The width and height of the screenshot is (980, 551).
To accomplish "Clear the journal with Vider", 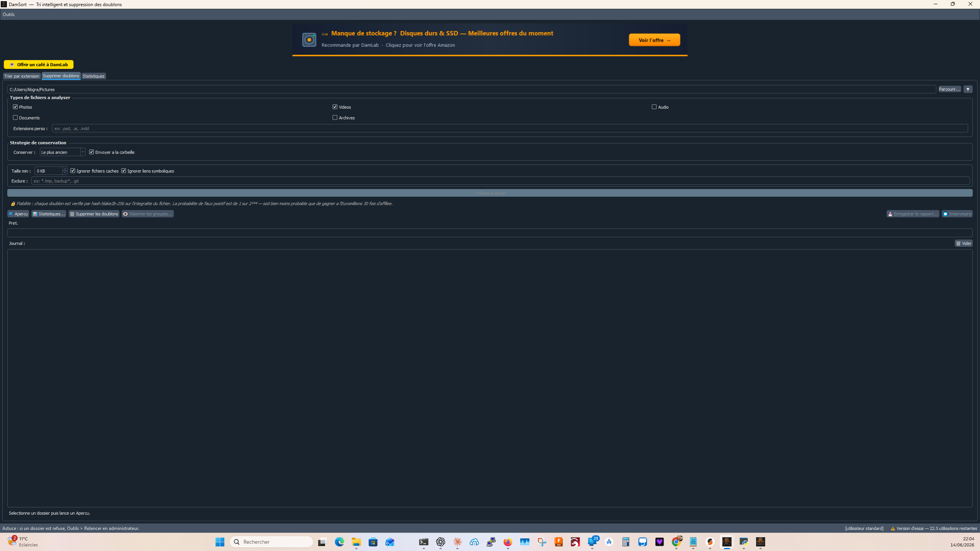I will [964, 243].
